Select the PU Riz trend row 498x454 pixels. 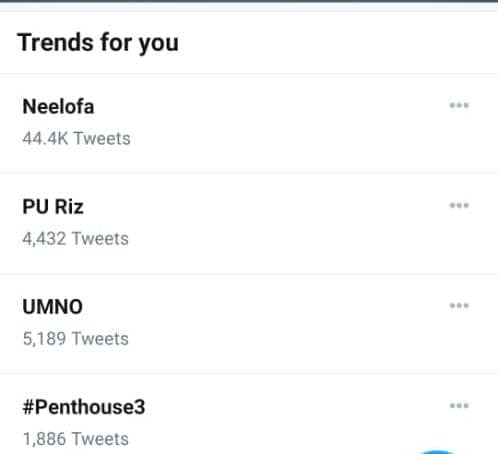249,223
